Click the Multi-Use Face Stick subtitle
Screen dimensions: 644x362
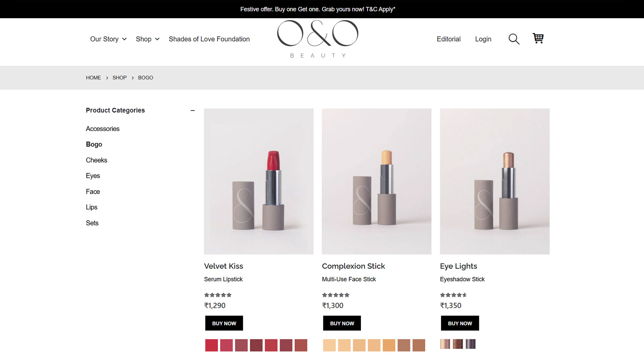click(x=349, y=279)
